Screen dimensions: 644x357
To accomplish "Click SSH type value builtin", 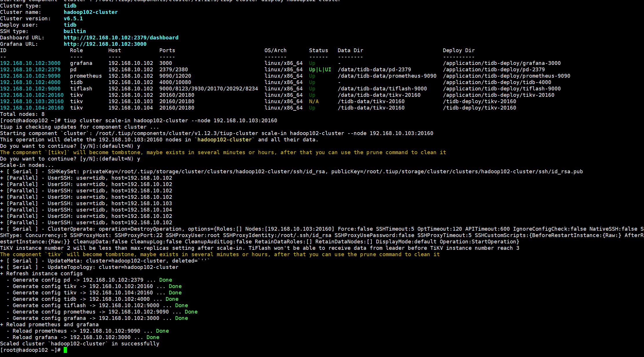I will 75,31.
